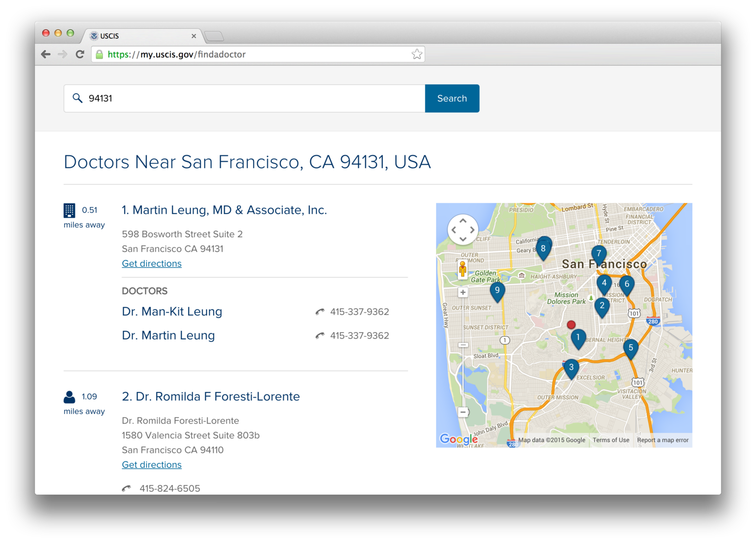
Task: Click the Google logo on map
Action: point(459,439)
